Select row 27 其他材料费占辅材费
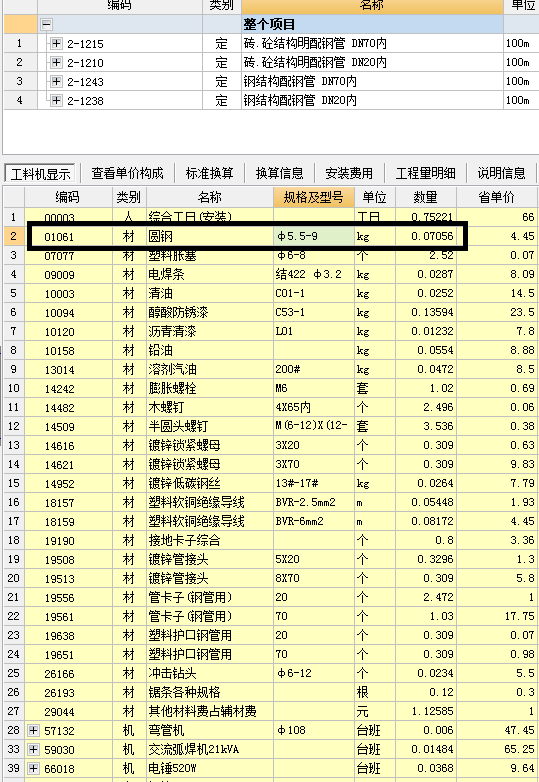Viewport: 539px width, 782px height. click(270, 711)
